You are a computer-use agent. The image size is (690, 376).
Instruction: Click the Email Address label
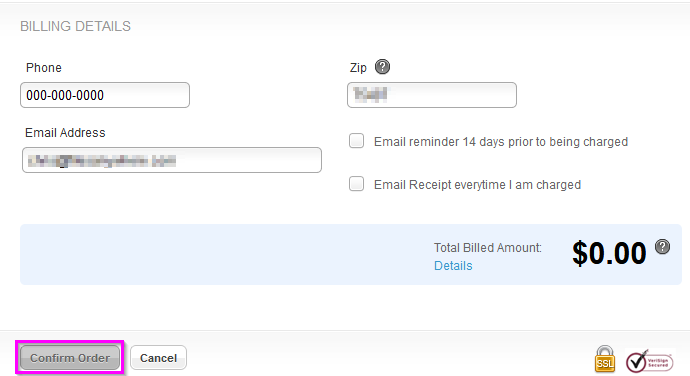coord(65,133)
